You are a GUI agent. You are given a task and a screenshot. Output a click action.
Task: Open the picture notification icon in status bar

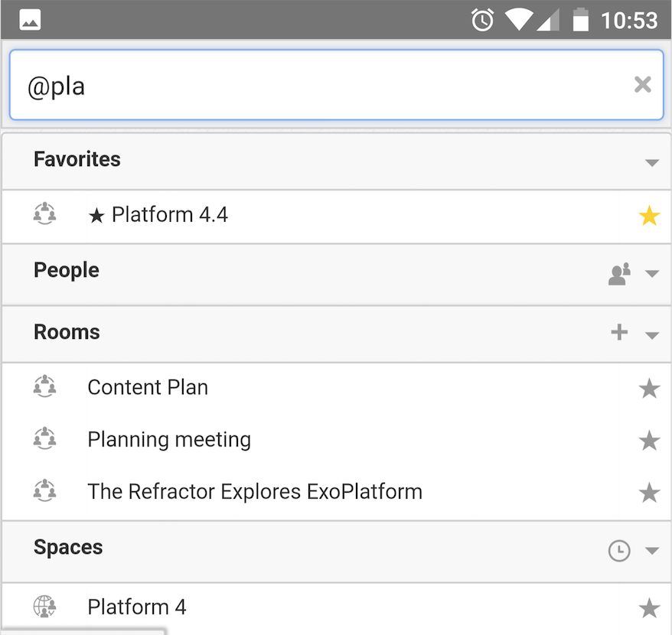point(30,20)
